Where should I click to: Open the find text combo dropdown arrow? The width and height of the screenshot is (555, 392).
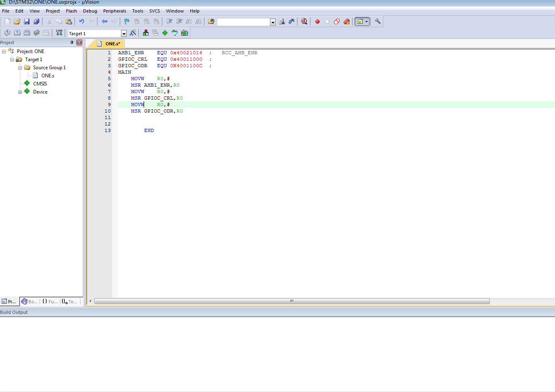[273, 22]
